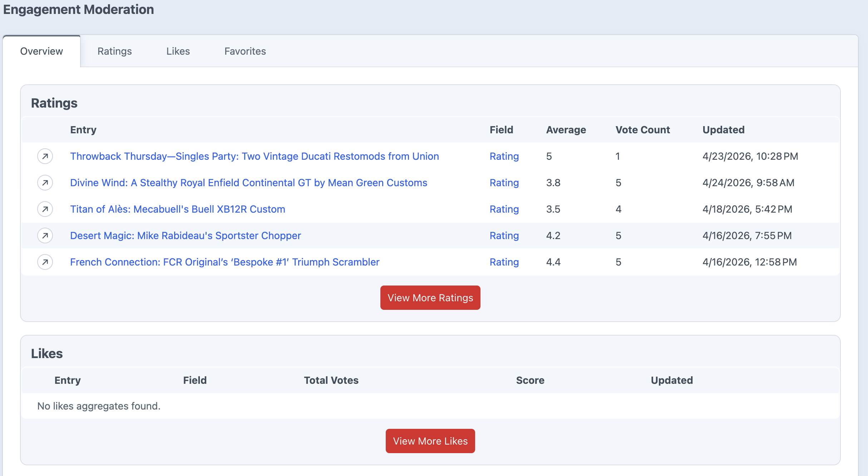Open arrow icon for French Connection entry

pos(45,262)
